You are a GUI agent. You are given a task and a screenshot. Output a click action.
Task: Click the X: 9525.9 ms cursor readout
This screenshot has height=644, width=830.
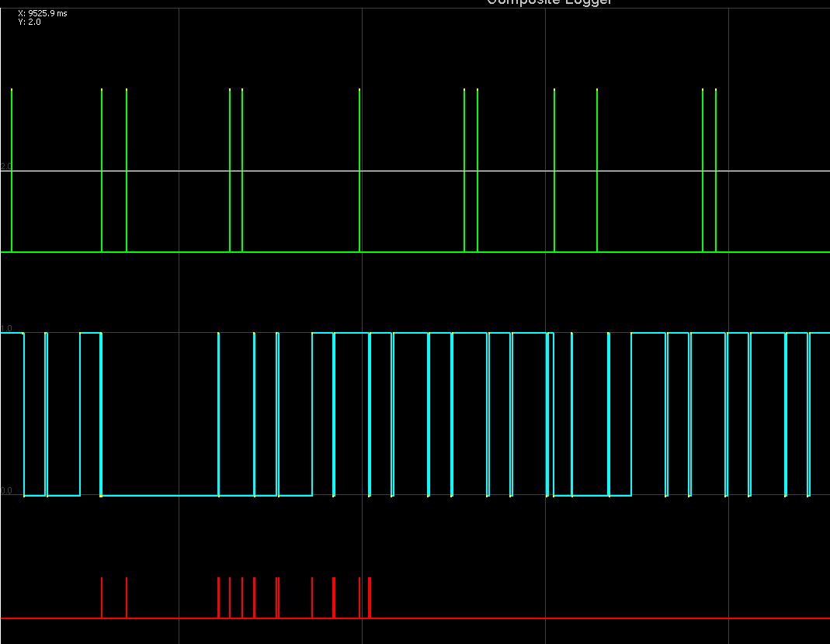[x=43, y=14]
